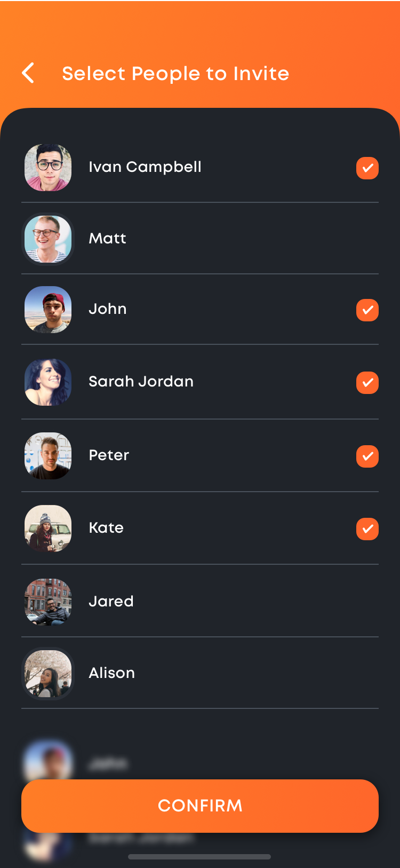Toggle off Kate's checkbox
The width and height of the screenshot is (400, 868).
pos(367,529)
